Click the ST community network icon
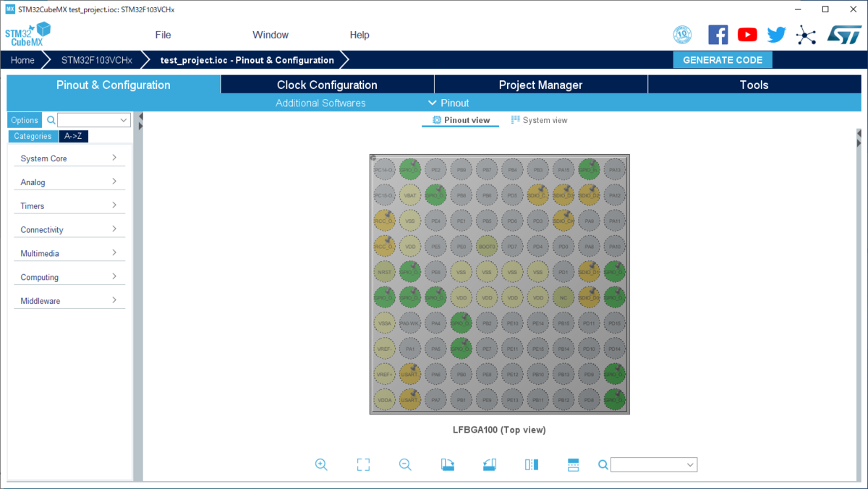The image size is (868, 489). 805,35
